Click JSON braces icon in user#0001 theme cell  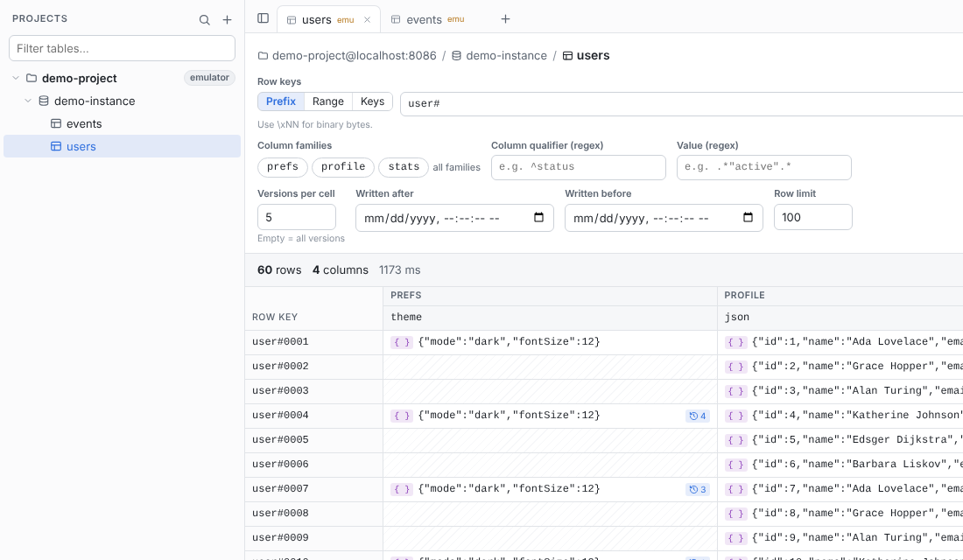coord(402,342)
